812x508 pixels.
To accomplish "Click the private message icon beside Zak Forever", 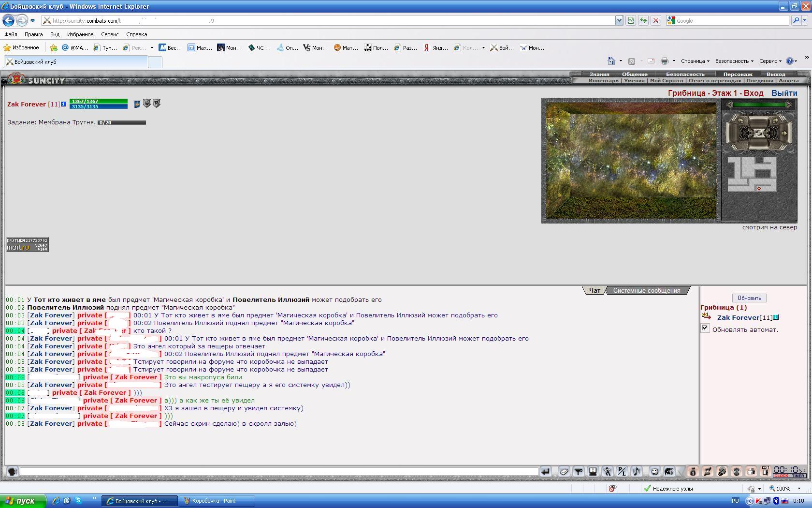I will (706, 317).
